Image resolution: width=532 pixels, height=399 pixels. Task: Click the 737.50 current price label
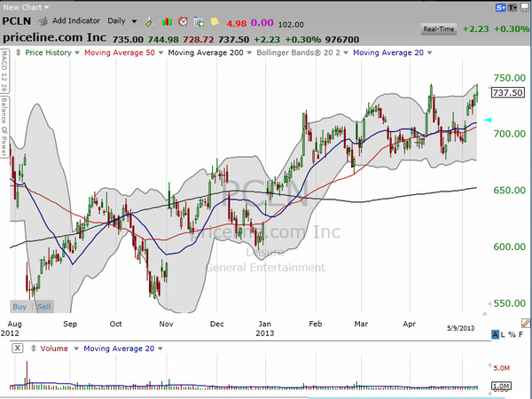point(507,92)
